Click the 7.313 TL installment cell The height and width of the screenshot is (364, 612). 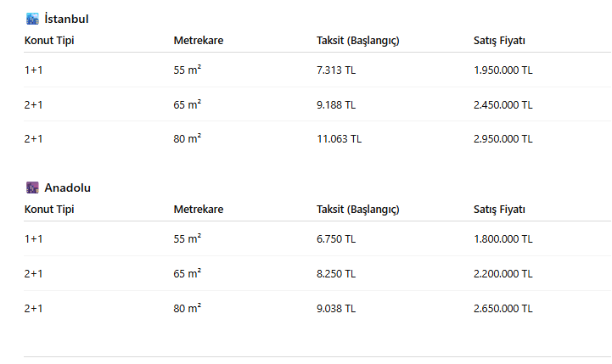coord(336,70)
